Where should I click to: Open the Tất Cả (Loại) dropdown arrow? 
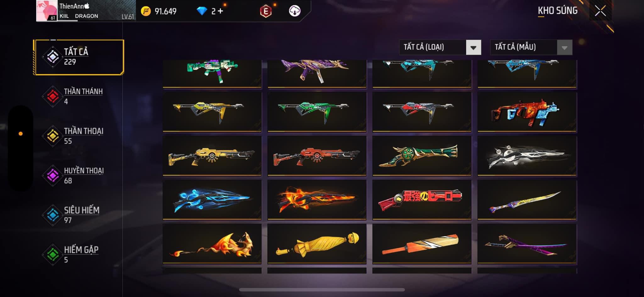[473, 48]
